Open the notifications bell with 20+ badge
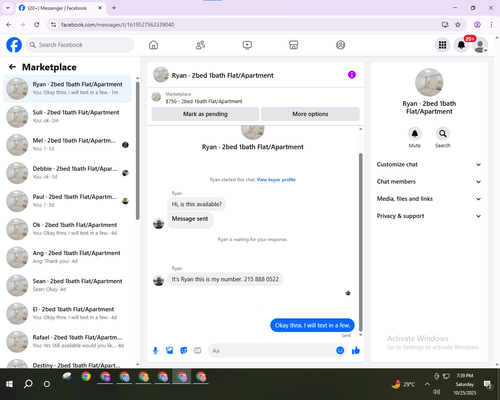Viewport: 500px width, 400px height. coord(461,45)
